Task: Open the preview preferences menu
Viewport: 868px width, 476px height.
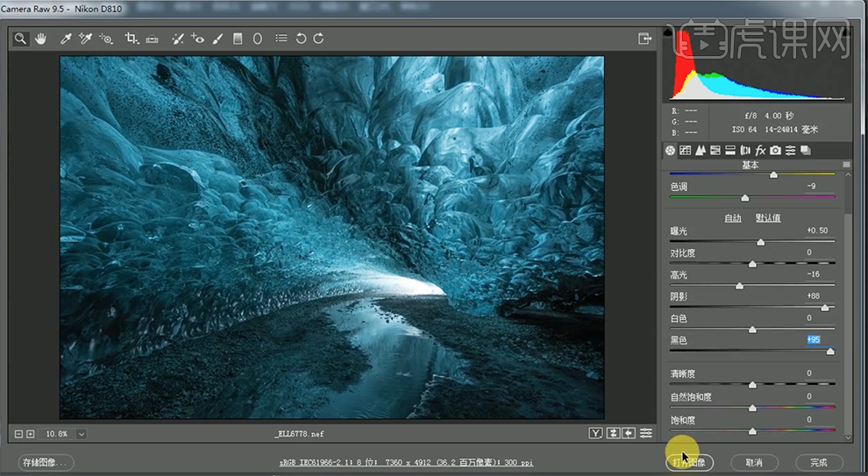Action: point(646,433)
